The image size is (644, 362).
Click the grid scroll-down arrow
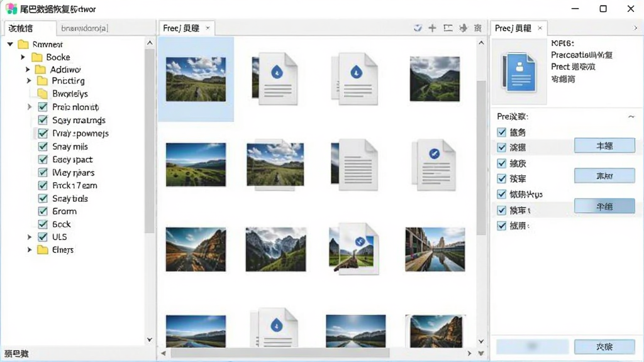[481, 341]
